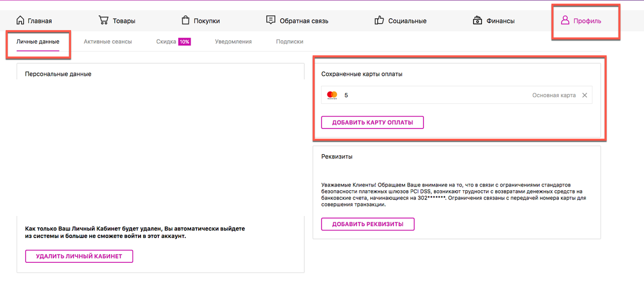Viewport: 644px width, 288px height.
Task: Open the Товары menu item text
Action: 124,21
